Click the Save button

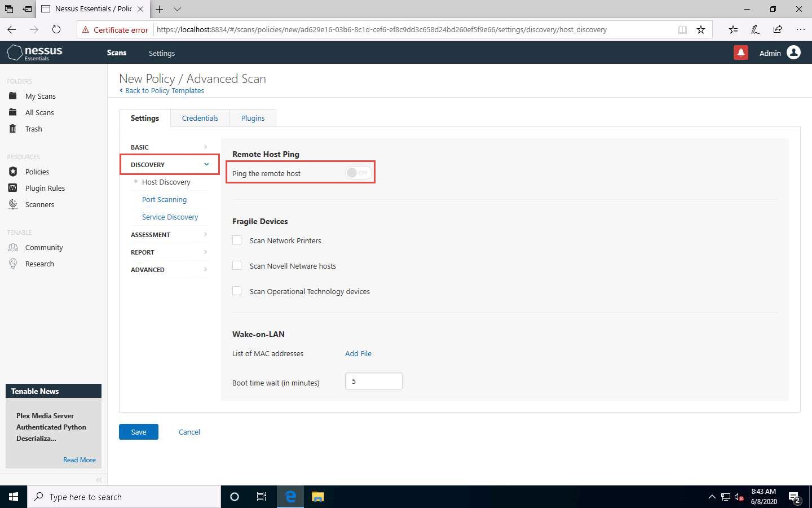click(x=139, y=432)
